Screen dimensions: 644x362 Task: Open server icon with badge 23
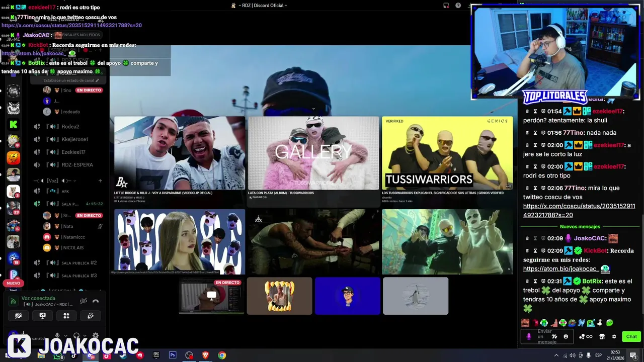(x=13, y=208)
